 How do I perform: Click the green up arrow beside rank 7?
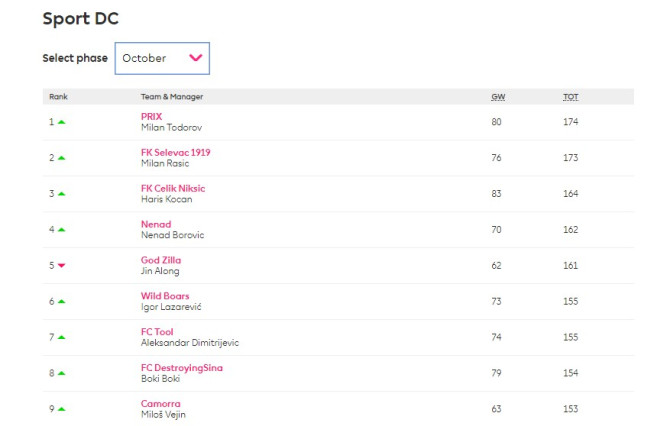(x=62, y=337)
